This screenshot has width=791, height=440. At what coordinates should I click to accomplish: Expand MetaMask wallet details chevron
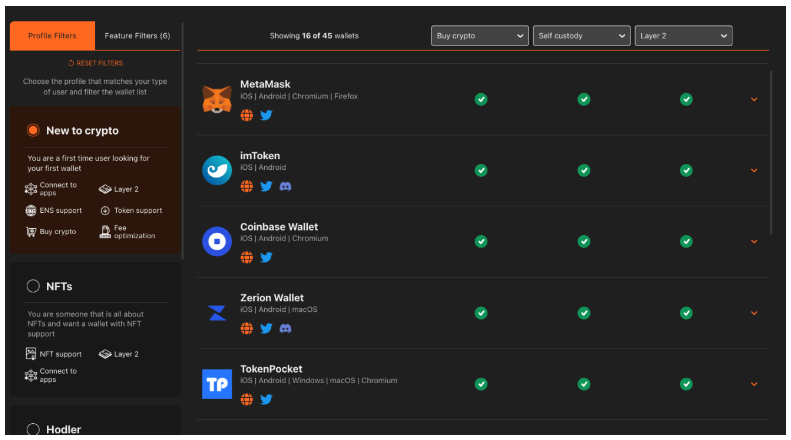pyautogui.click(x=754, y=99)
